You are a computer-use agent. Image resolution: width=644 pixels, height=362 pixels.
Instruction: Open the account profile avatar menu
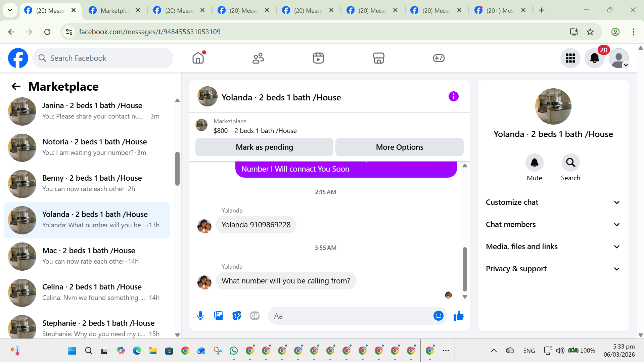click(x=618, y=58)
